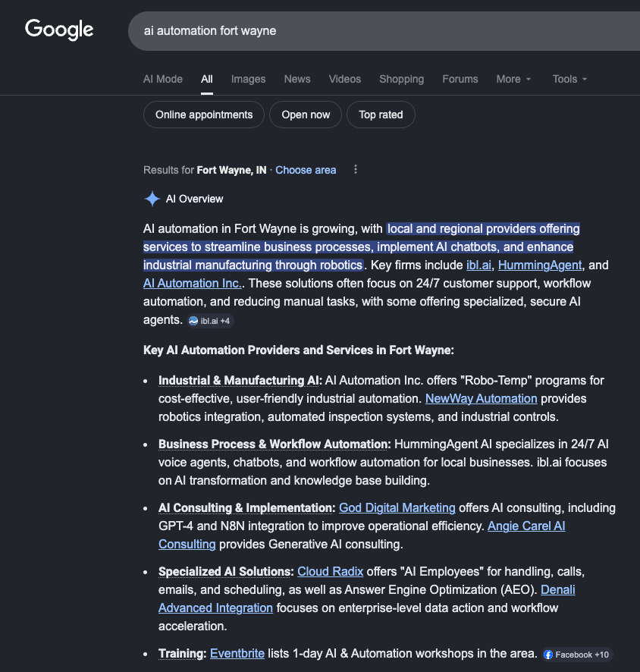Switch to the Images tab
The height and width of the screenshot is (672, 640).
[248, 79]
